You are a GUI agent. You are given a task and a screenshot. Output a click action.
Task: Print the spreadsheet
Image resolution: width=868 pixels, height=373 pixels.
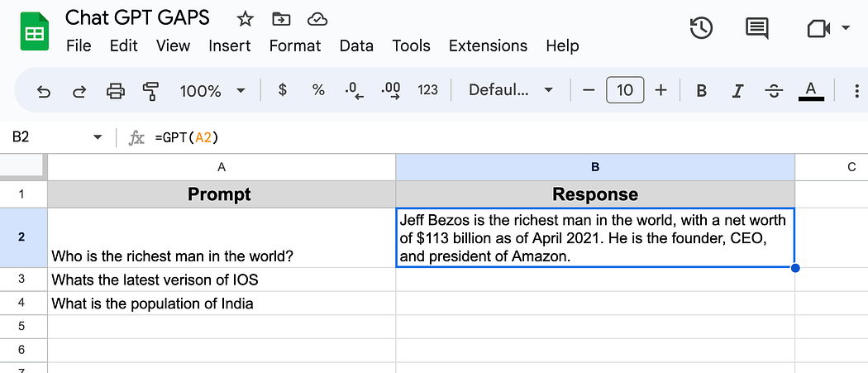coord(115,90)
